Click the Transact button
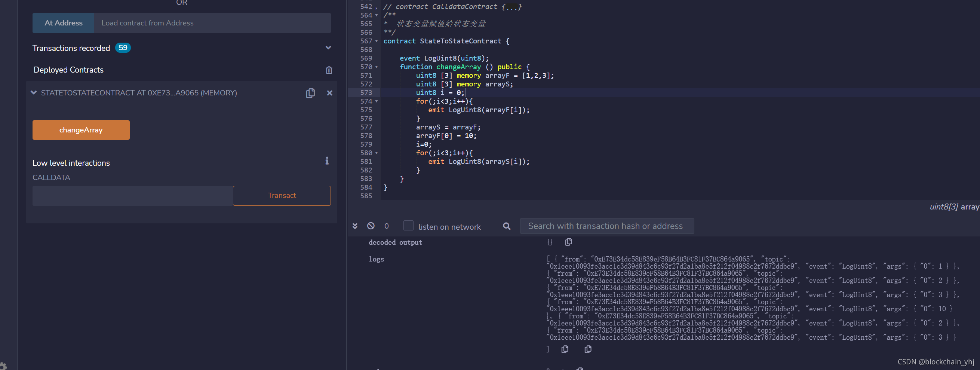Screen dimensions: 980x370 282,196
